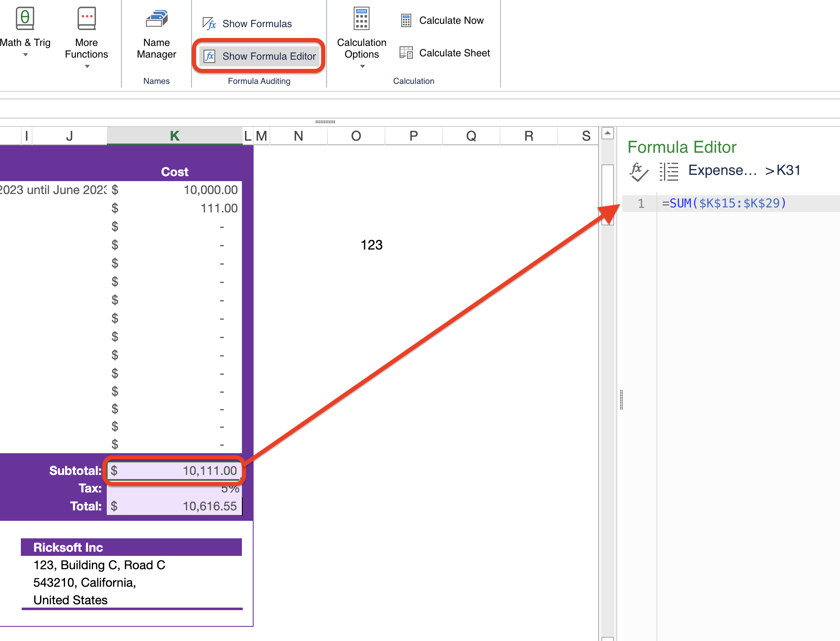The image size is (840, 641).
Task: Select column K header
Action: tap(174, 136)
